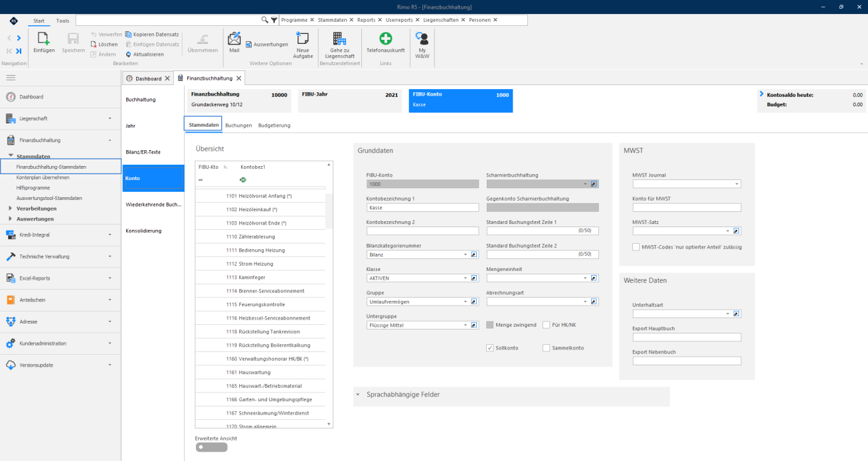Click the Einfügen toolbar icon
The height and width of the screenshot is (461, 868).
[44, 39]
